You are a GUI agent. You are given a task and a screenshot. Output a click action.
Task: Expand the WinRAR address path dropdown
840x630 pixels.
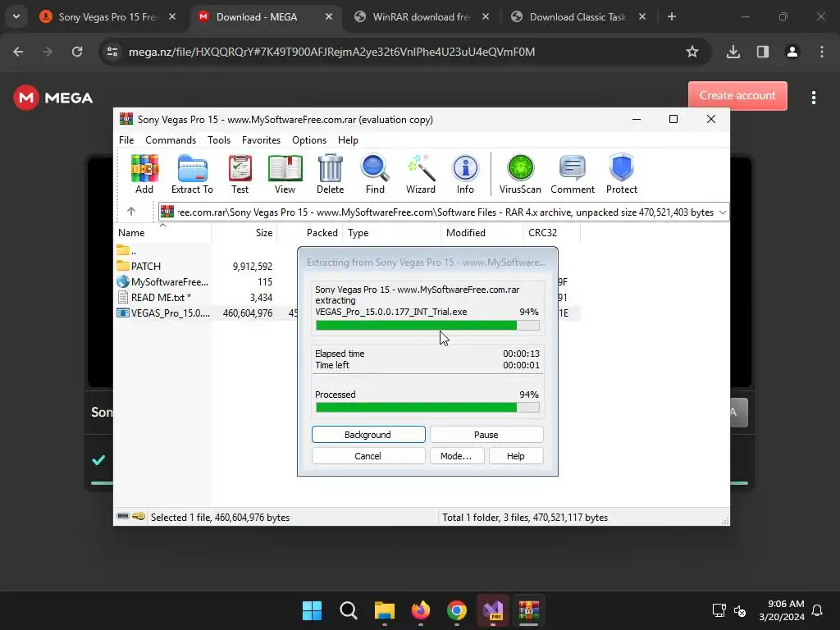[722, 212]
